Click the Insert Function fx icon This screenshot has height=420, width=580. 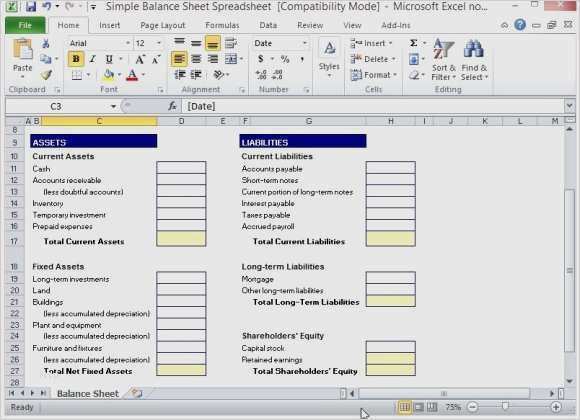pos(172,107)
